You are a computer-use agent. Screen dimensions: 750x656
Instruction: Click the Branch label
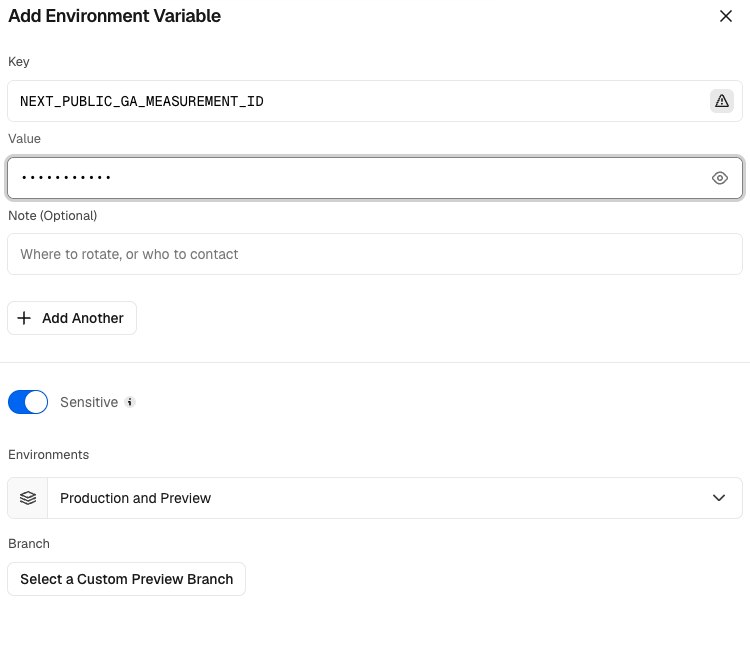coord(29,544)
